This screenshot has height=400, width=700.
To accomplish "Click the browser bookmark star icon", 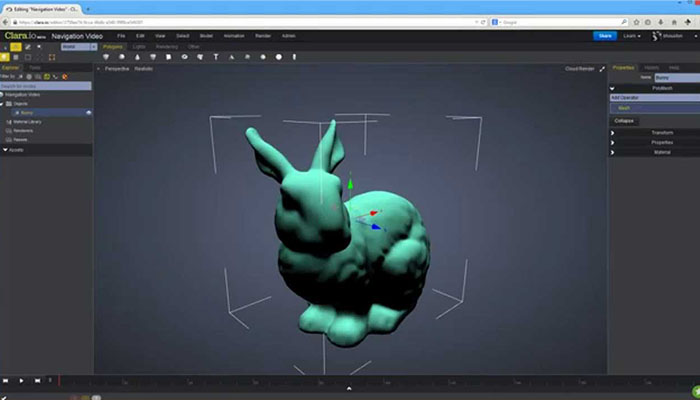I will [636, 22].
